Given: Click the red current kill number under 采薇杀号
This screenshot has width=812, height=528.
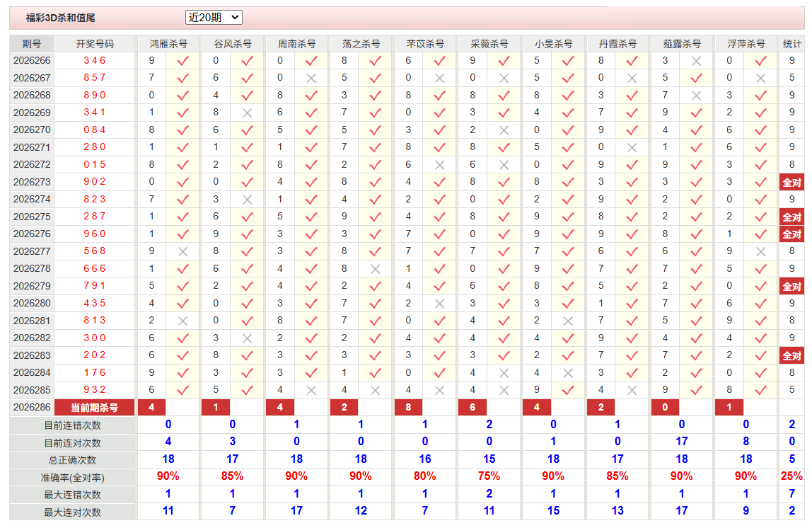Looking at the screenshot, I should tap(472, 408).
